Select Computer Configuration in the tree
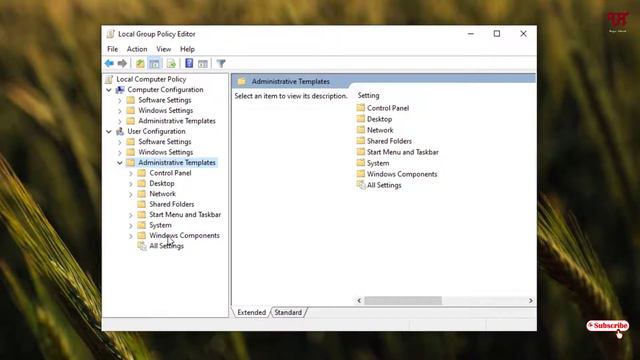 165,89
